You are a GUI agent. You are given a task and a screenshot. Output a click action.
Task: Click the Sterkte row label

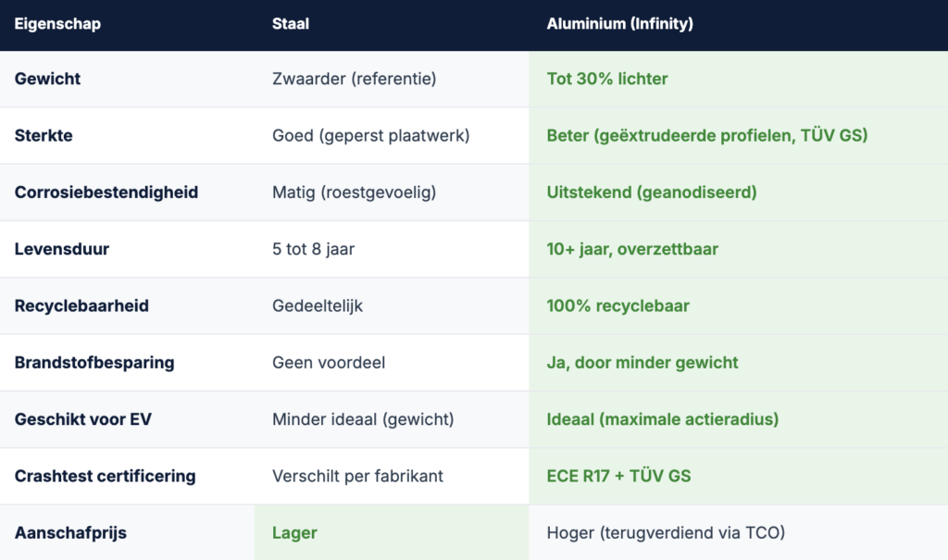pos(44,135)
